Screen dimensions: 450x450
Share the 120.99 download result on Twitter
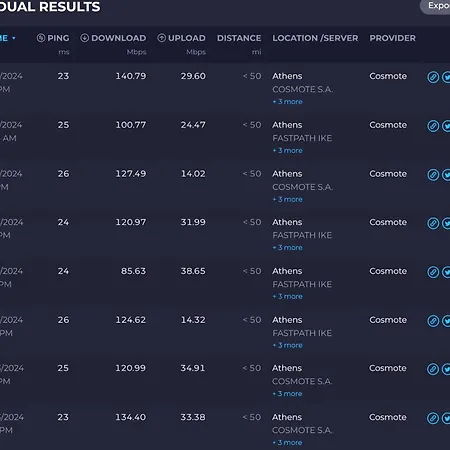pos(446,369)
